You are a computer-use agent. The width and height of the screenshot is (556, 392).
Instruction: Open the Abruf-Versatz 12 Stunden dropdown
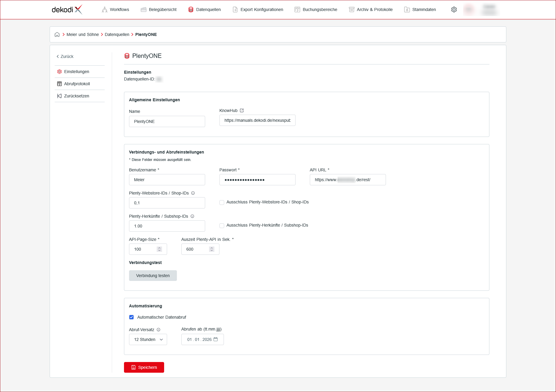point(148,339)
